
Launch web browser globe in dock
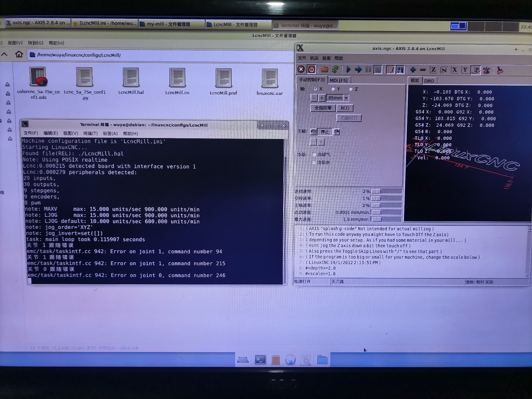[290, 360]
